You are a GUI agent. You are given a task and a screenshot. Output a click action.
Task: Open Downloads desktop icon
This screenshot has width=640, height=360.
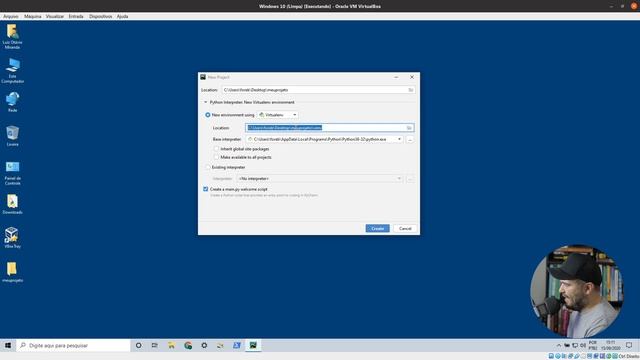point(12,204)
